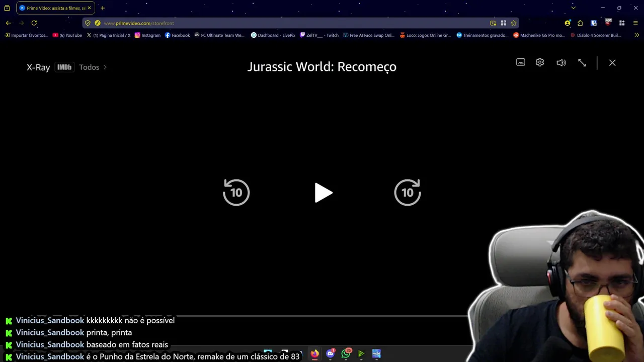This screenshot has width=644, height=362.
Task: Open Facebook bookmark
Action: tap(178, 35)
